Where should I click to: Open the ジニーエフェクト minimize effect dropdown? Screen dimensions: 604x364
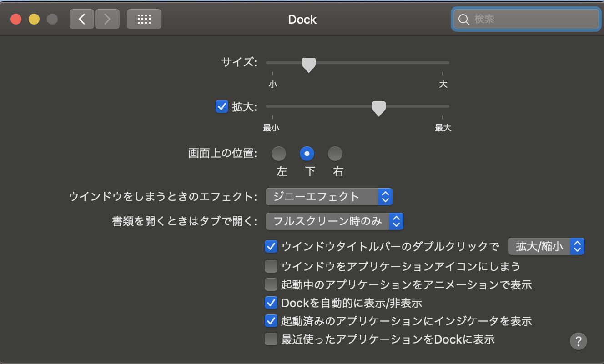coord(328,197)
